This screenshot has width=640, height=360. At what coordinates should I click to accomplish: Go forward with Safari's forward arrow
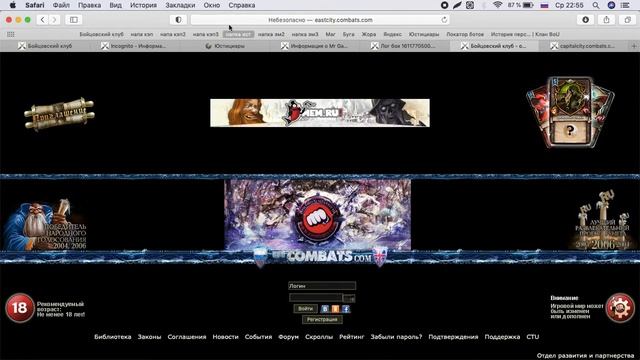tap(54, 20)
